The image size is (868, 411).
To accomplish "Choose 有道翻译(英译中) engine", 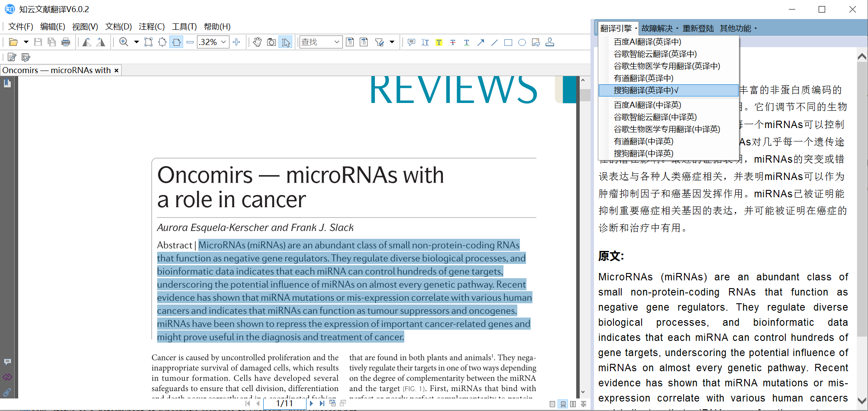I will click(668, 78).
